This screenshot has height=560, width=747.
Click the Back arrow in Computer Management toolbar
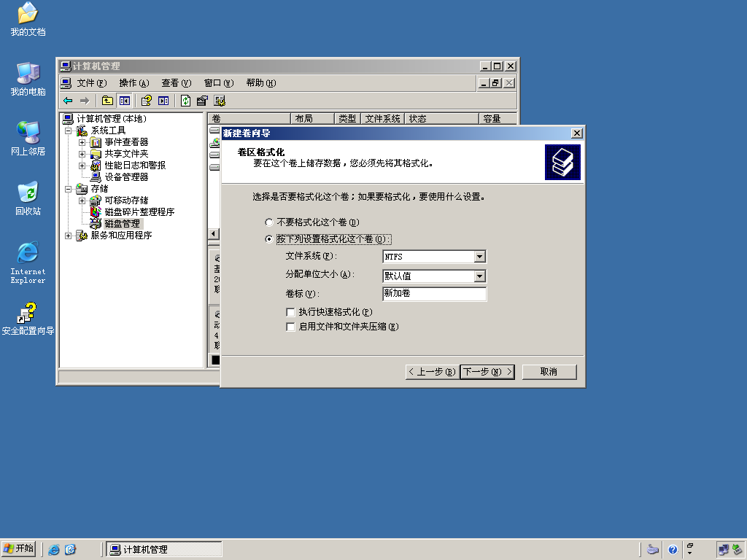[x=68, y=101]
